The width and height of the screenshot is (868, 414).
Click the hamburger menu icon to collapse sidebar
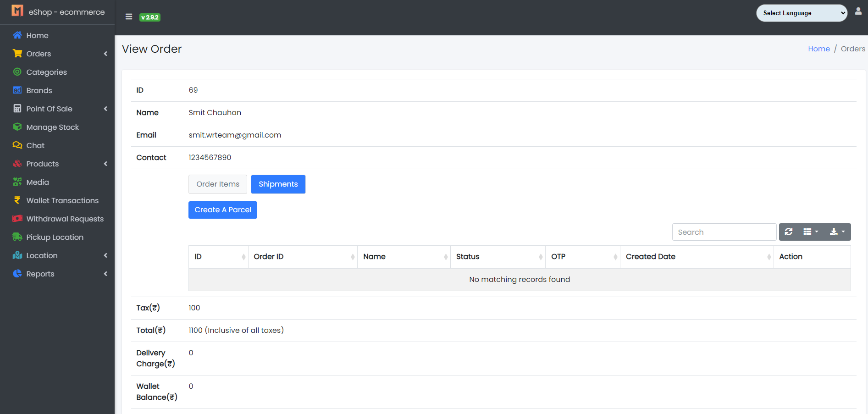pyautogui.click(x=129, y=17)
